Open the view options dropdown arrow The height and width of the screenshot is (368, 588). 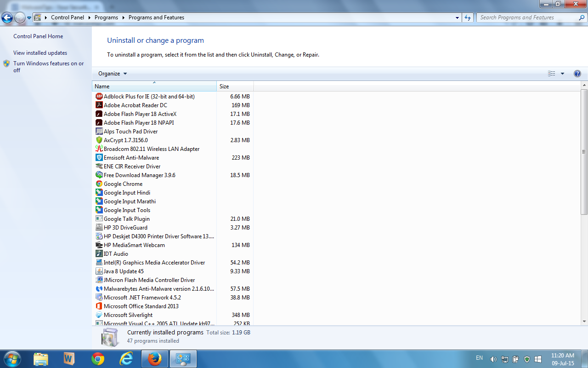pos(562,74)
